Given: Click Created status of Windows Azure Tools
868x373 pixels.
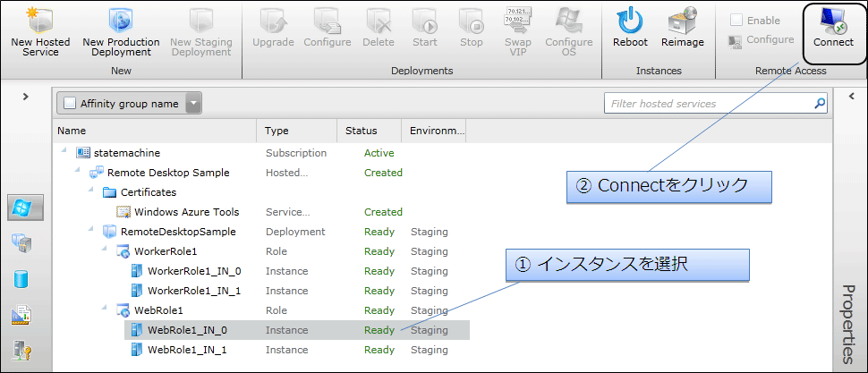Looking at the screenshot, I should tap(383, 212).
